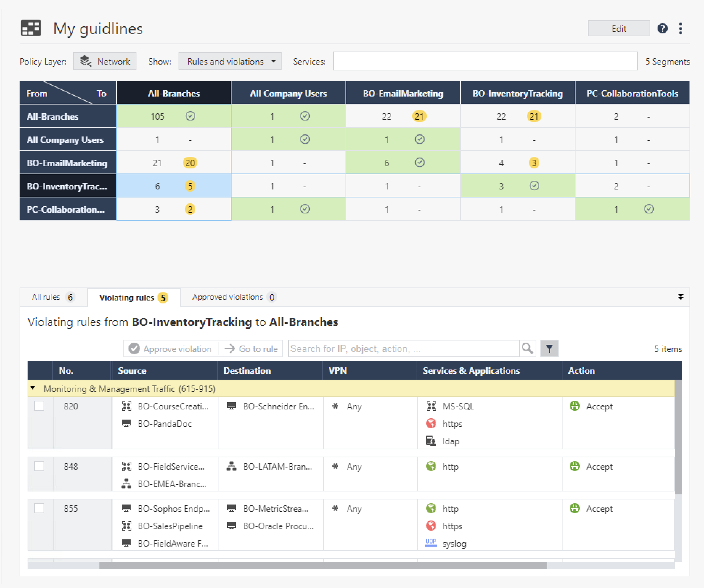704x588 pixels.
Task: Select the 3 violations badge in BO-InventoryTracking column
Action: point(533,163)
